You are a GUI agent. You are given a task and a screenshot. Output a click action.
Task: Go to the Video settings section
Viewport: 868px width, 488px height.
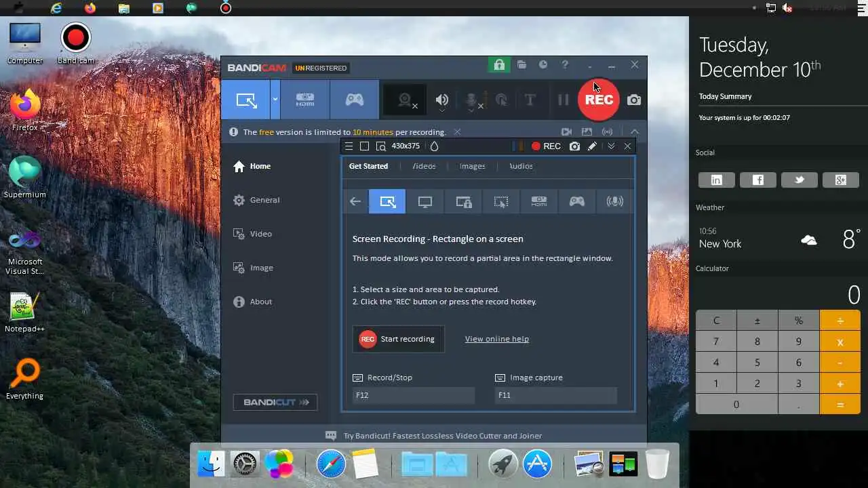[252, 234]
